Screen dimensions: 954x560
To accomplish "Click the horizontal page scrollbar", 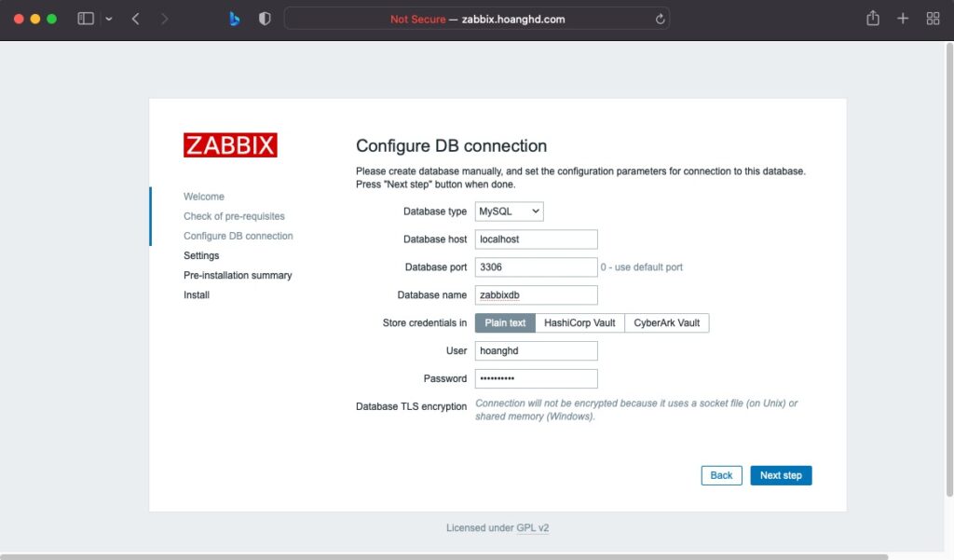I will tap(444, 556).
